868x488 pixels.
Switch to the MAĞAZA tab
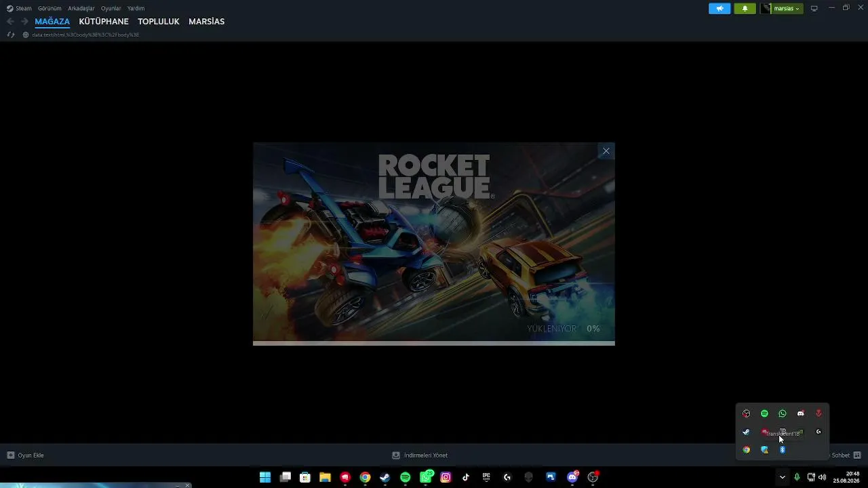[52, 22]
